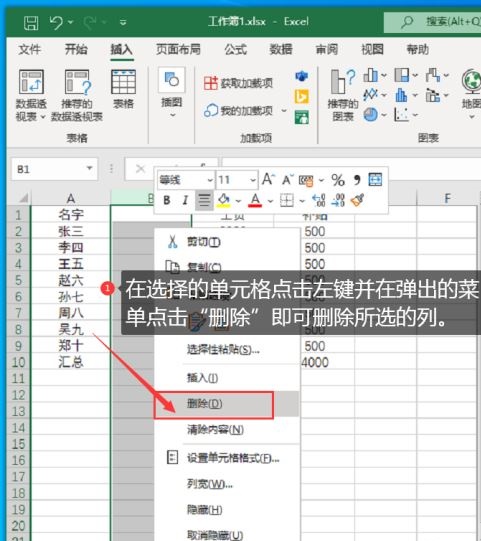
Task: Click the 表格 table icon
Action: click(x=123, y=82)
